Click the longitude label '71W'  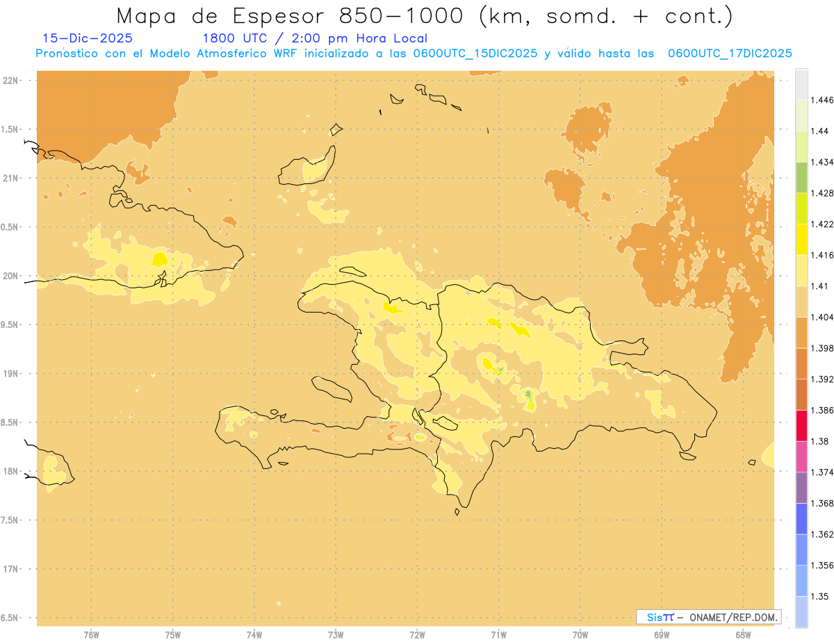498,634
